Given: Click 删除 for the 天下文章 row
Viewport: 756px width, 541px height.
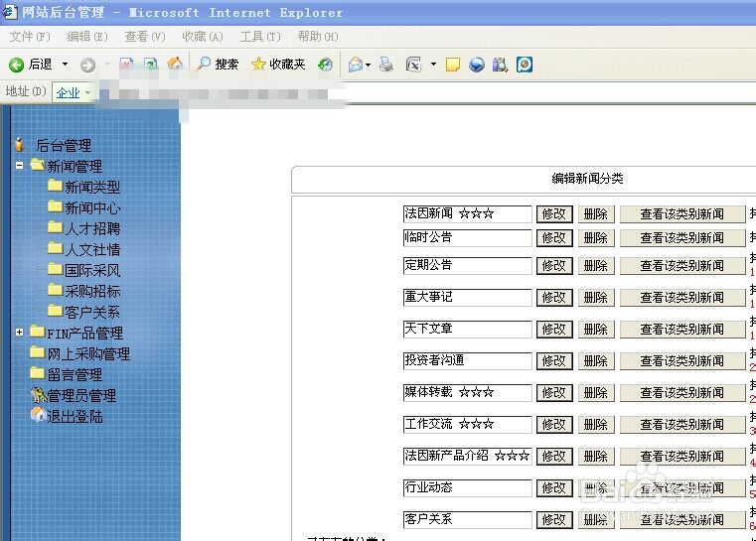Looking at the screenshot, I should [596, 329].
